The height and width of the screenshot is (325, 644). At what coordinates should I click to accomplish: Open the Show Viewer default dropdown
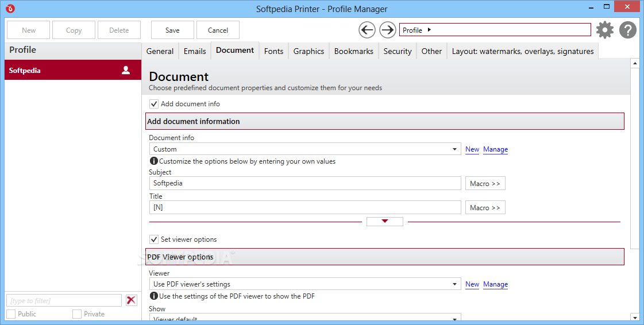pyautogui.click(x=305, y=318)
